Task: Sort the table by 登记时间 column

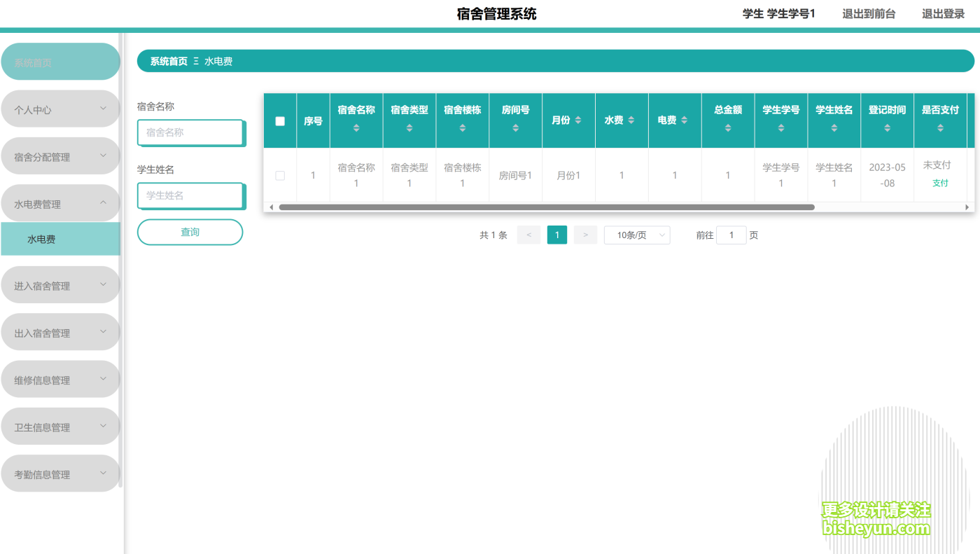Action: 887,128
